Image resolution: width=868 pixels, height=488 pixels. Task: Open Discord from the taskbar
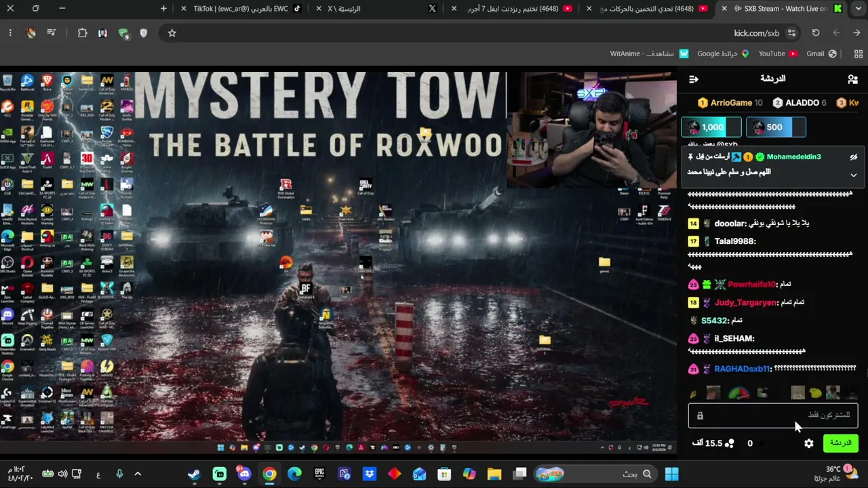[x=244, y=474]
